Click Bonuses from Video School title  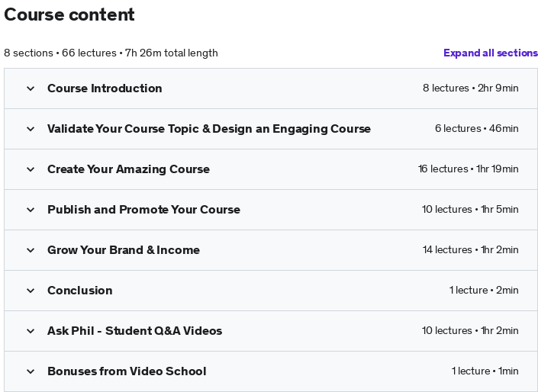point(127,371)
